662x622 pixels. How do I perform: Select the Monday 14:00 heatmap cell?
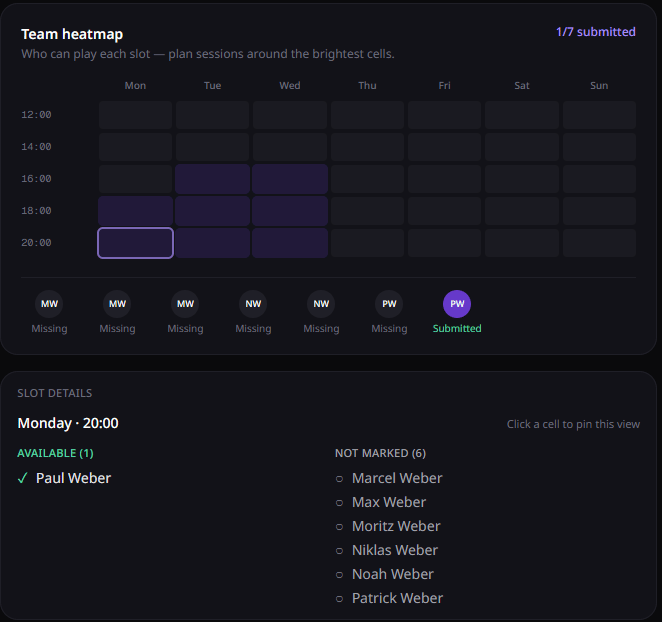pyautogui.click(x=135, y=147)
